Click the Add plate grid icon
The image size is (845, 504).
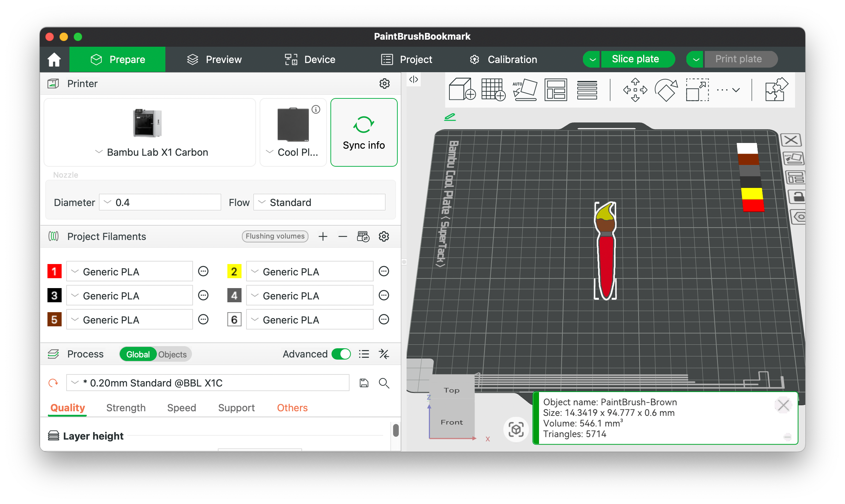point(493,90)
